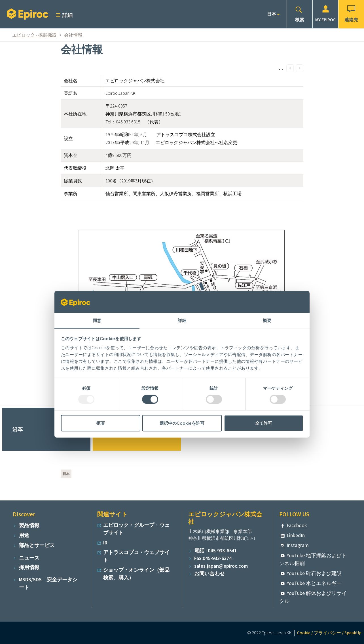This screenshot has width=364, height=644.
Task: Click the 拒否 button
Action: [x=101, y=423]
